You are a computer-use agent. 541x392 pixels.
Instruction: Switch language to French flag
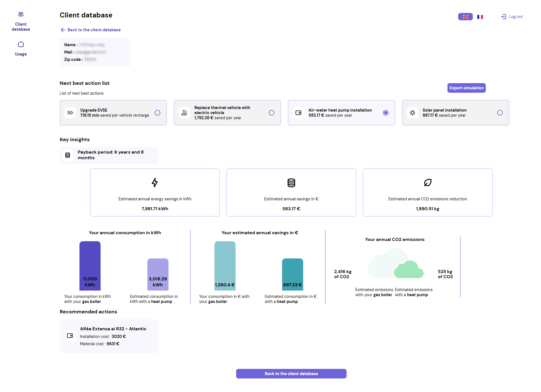pyautogui.click(x=480, y=17)
